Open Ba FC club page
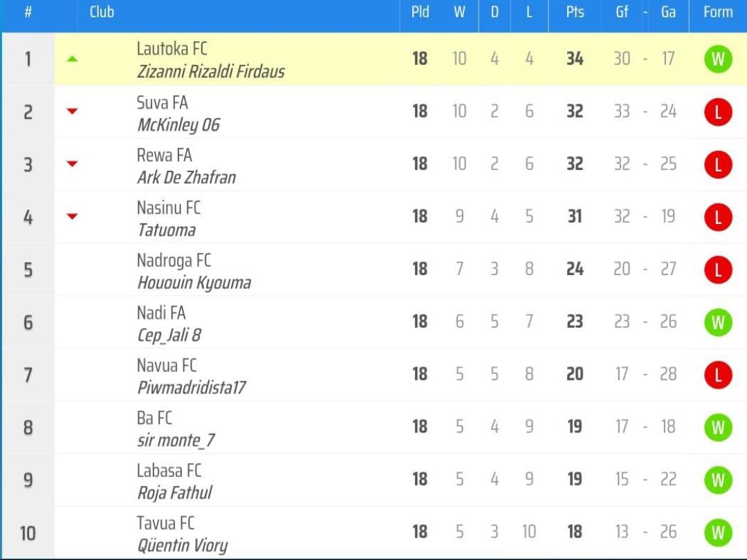Screen dimensions: 747x560 [x=154, y=418]
